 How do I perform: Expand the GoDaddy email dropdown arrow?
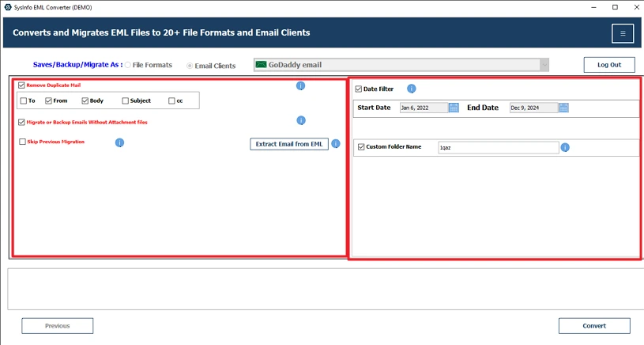(x=544, y=65)
